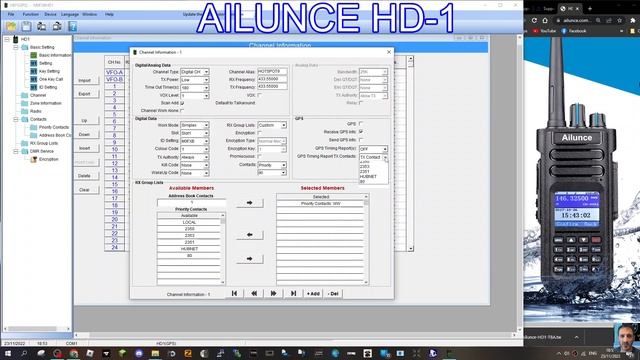Open the Setting node in the tree

(45, 63)
